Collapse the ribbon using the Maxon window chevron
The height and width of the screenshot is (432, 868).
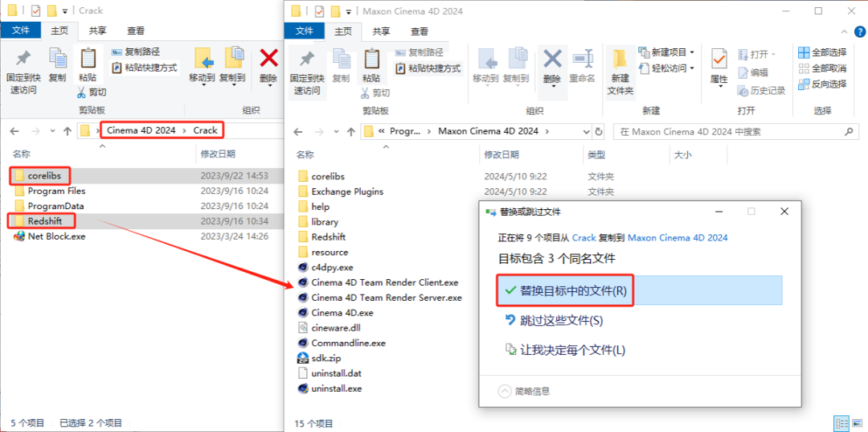click(x=844, y=31)
